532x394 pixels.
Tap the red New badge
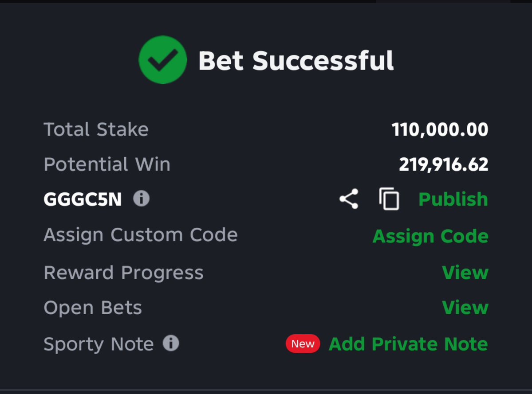tap(303, 344)
